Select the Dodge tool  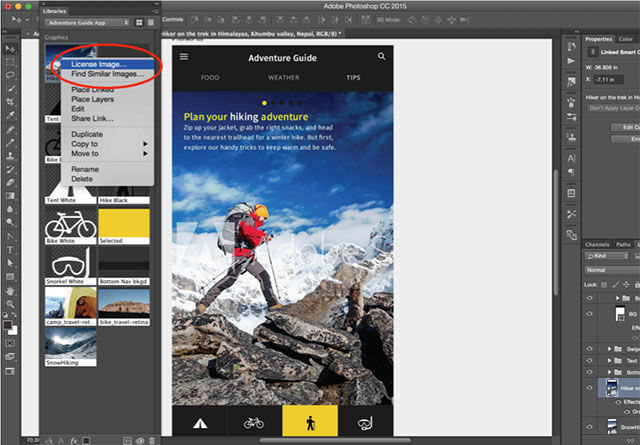(x=10, y=222)
